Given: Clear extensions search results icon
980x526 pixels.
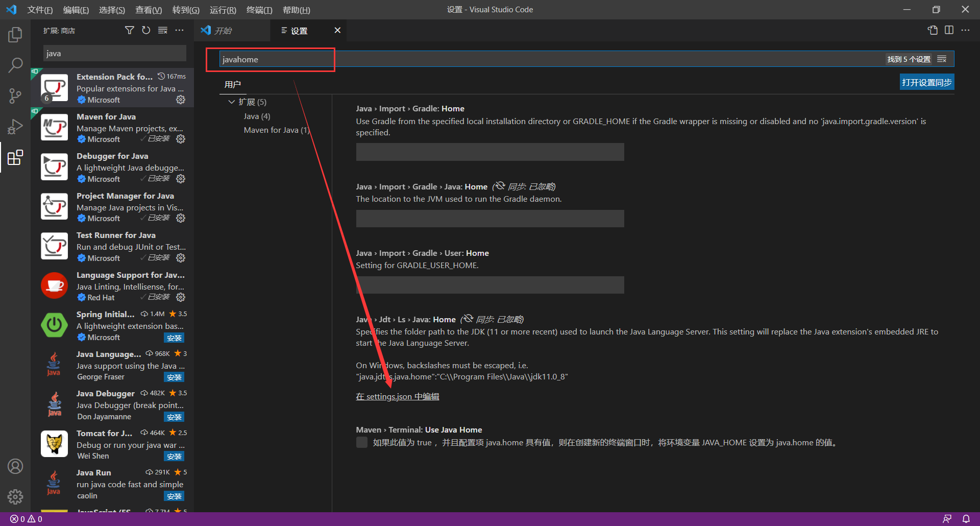Looking at the screenshot, I should (x=163, y=31).
